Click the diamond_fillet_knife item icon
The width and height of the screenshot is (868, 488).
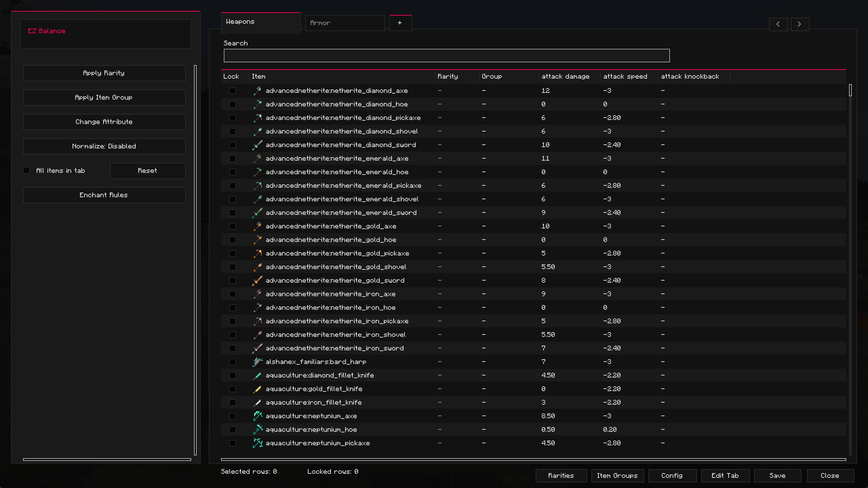[258, 375]
